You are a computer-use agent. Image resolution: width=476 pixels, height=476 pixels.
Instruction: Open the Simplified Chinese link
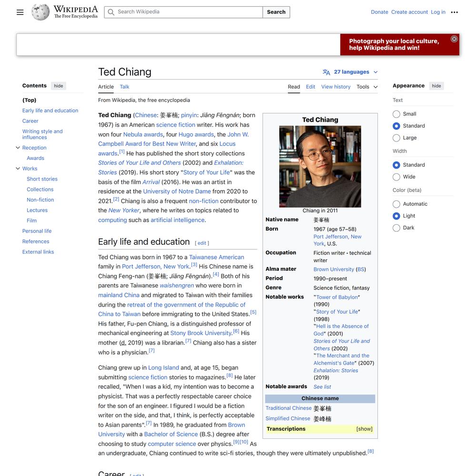tap(288, 418)
